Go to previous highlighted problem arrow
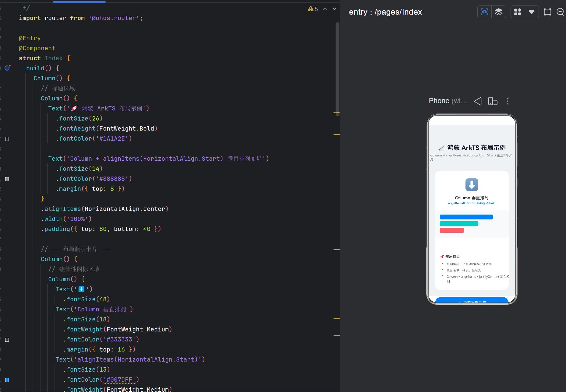This screenshot has height=392, width=566. (x=325, y=9)
